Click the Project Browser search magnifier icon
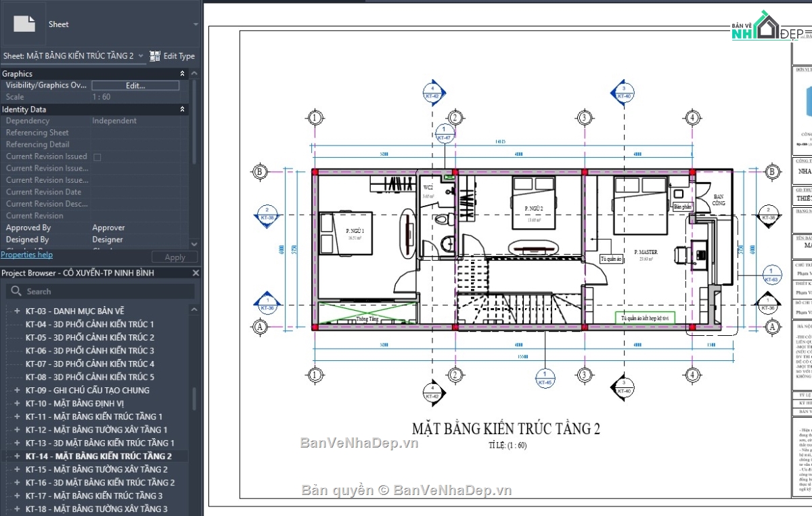The height and width of the screenshot is (516, 812). (16, 291)
